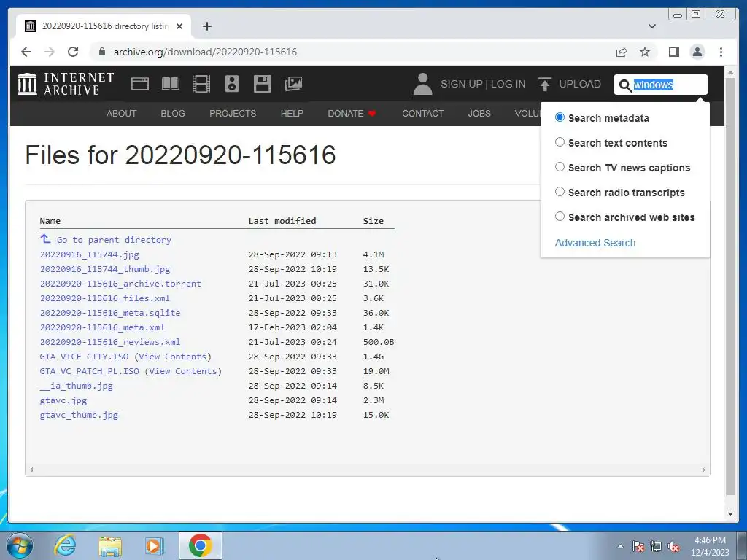Image resolution: width=747 pixels, height=560 pixels.
Task: Download GTA VICE CITY.ISO file
Action: (85, 357)
